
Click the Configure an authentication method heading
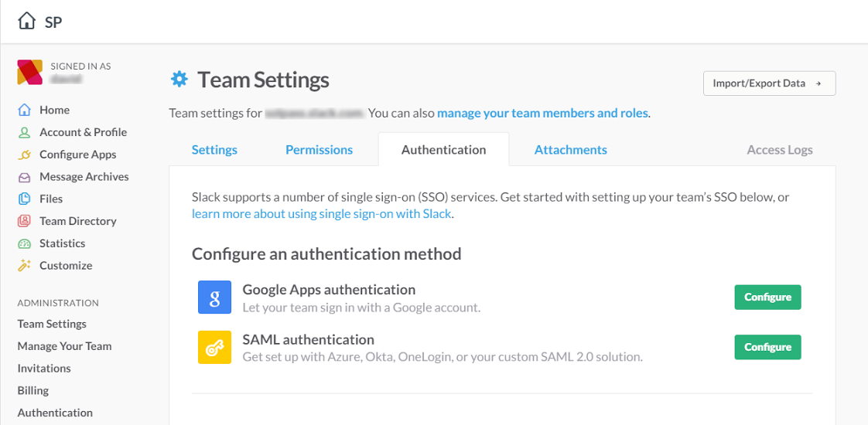tap(326, 254)
